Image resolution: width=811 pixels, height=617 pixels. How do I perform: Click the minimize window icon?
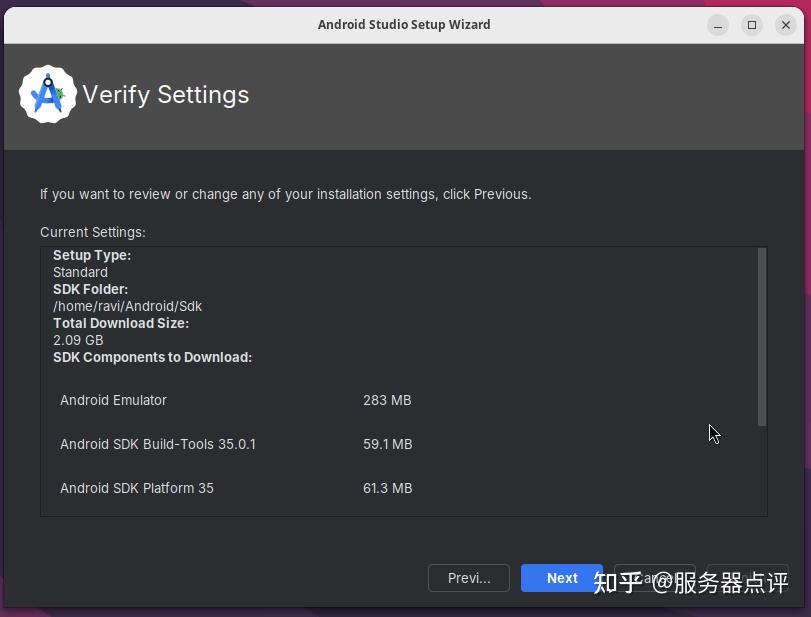(717, 25)
